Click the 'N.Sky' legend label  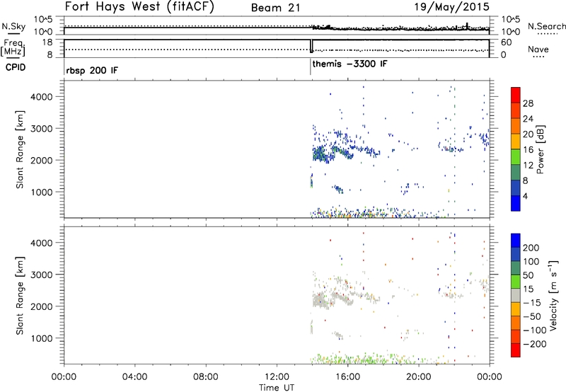pos(13,26)
